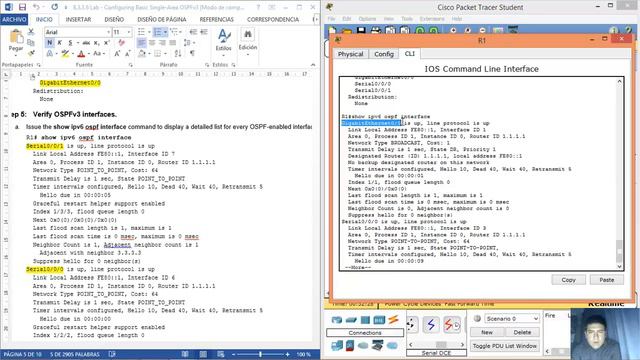
Task: Open Scenario 0 dropdown
Action: tap(512, 318)
